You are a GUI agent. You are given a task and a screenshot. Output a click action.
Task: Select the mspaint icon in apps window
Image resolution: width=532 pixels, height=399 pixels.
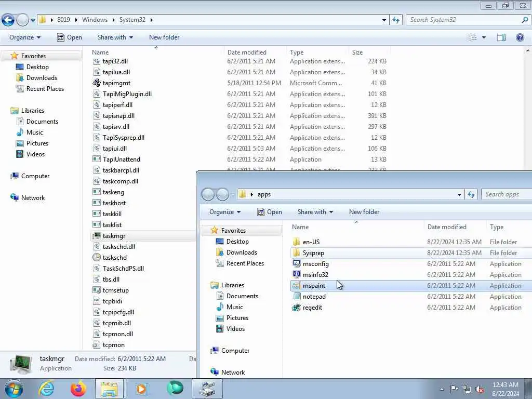pyautogui.click(x=297, y=285)
